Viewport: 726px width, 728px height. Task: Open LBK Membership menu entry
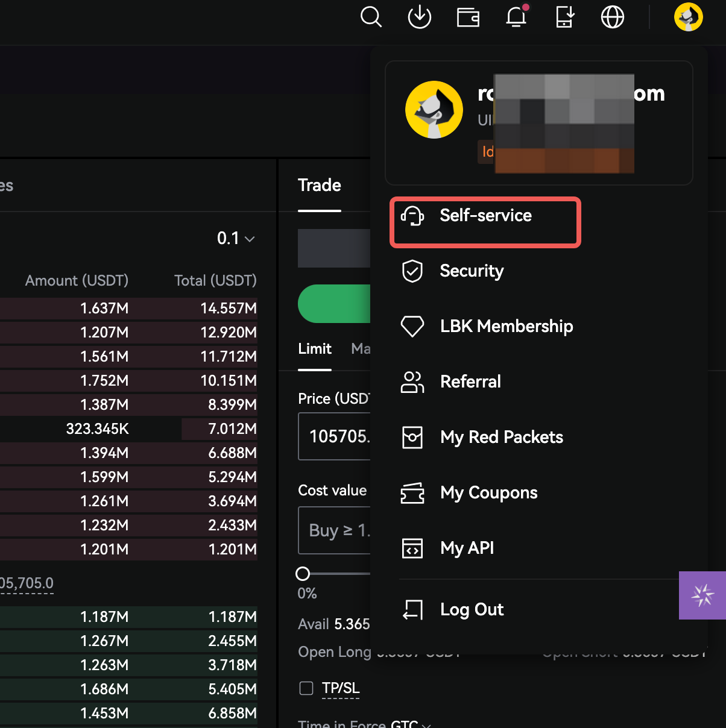[506, 327]
